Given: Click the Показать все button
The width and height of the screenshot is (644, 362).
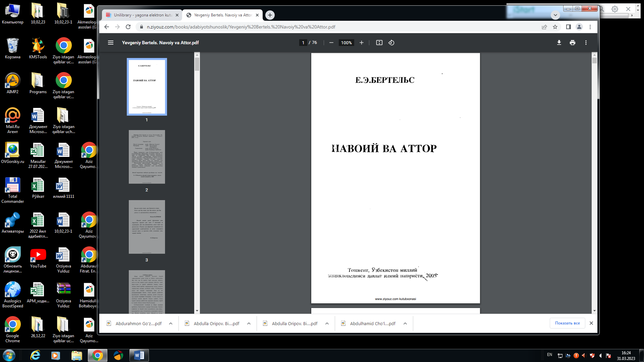Looking at the screenshot, I should pos(567,323).
